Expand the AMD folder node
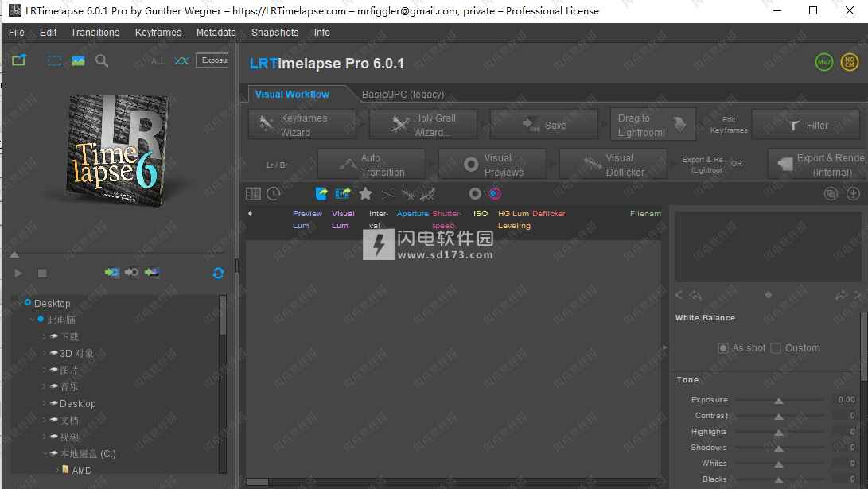 coord(57,470)
